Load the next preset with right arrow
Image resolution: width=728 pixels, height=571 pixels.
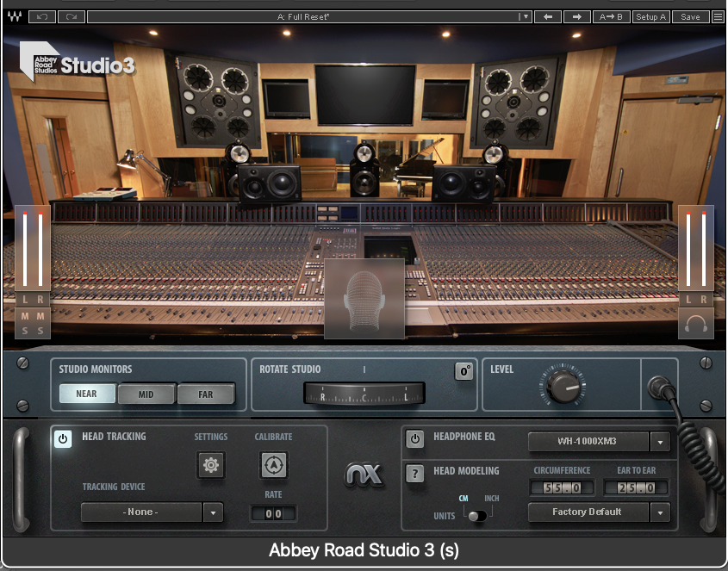pos(576,16)
